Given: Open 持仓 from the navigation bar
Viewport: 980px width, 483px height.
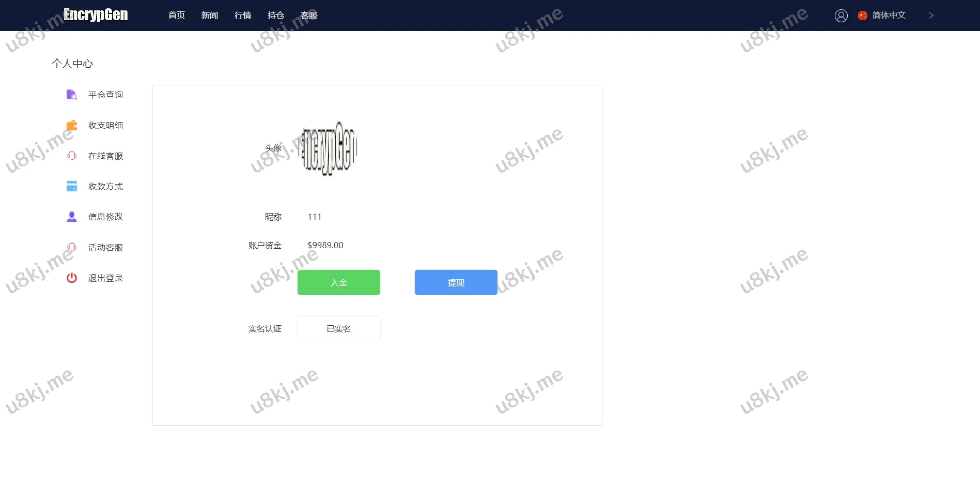Looking at the screenshot, I should click(x=276, y=16).
